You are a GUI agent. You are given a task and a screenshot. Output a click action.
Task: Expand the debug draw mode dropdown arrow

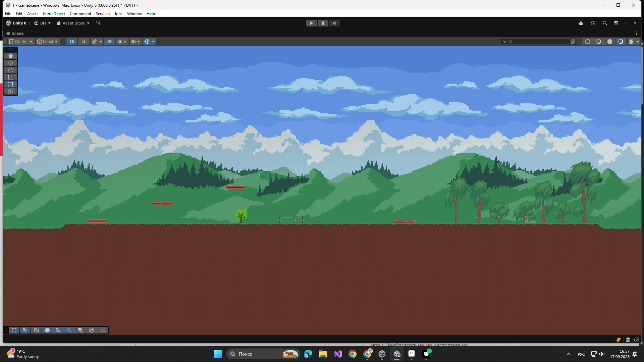coord(638,42)
